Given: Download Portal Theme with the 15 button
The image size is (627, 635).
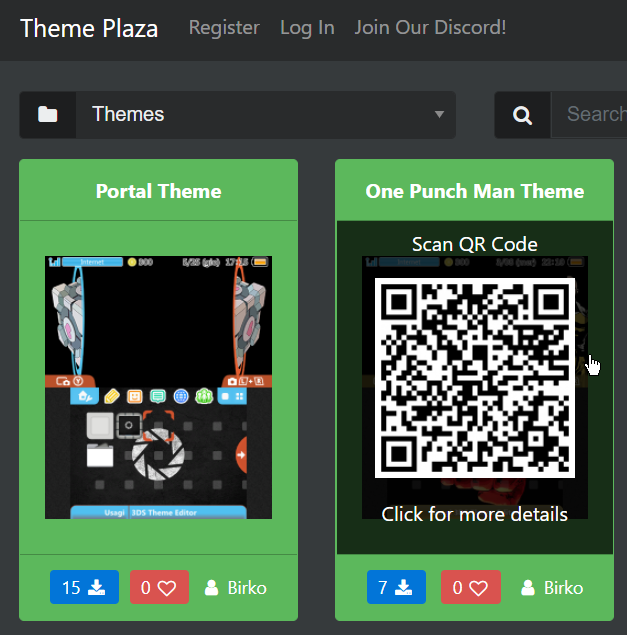Looking at the screenshot, I should click(84, 587).
